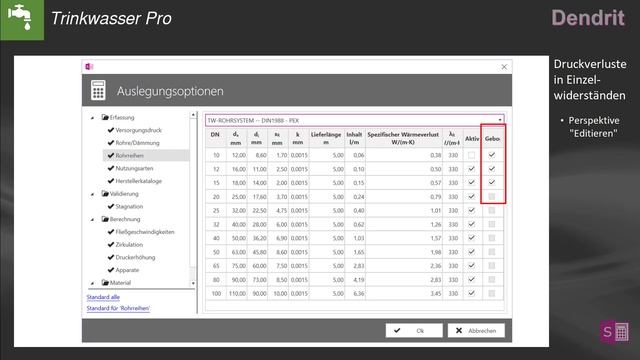Viewport: 640px width, 360px height.
Task: Click the checkmark icon next to Stagnation
Action: pos(111,206)
